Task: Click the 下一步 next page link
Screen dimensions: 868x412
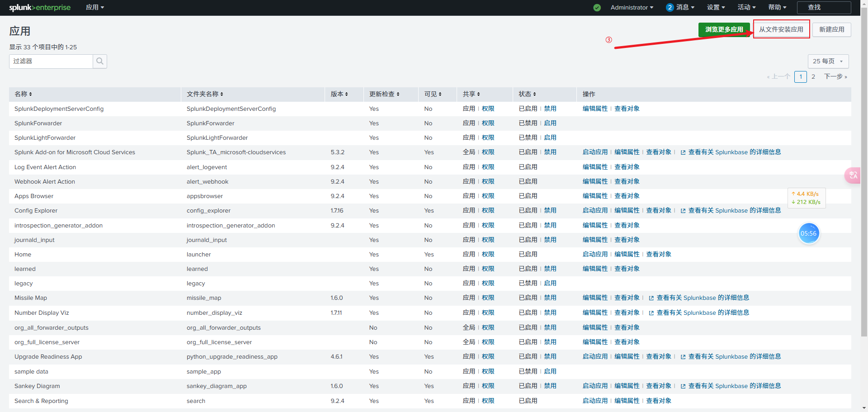Action: tap(835, 77)
